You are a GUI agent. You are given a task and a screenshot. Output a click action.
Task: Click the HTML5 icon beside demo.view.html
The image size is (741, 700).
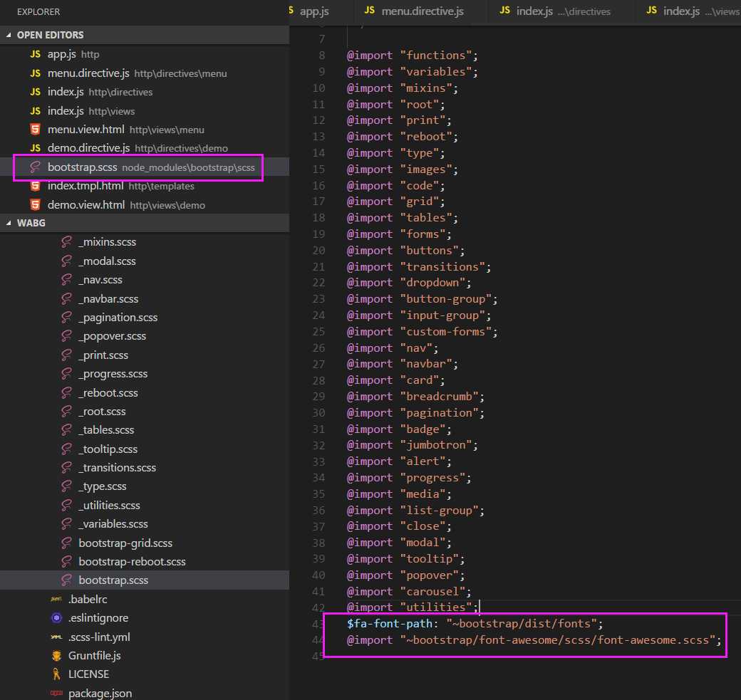36,205
